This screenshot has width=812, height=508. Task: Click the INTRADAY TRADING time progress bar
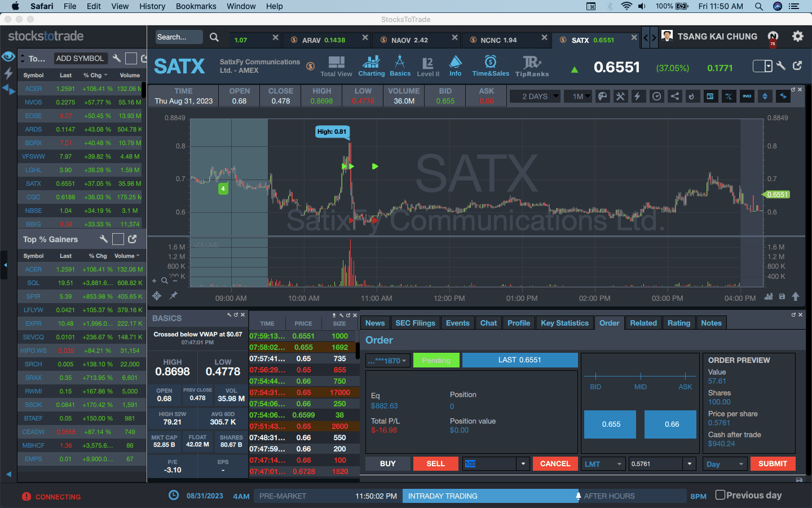491,496
